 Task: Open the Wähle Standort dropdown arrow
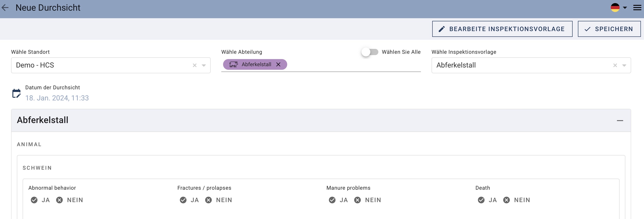(x=204, y=65)
